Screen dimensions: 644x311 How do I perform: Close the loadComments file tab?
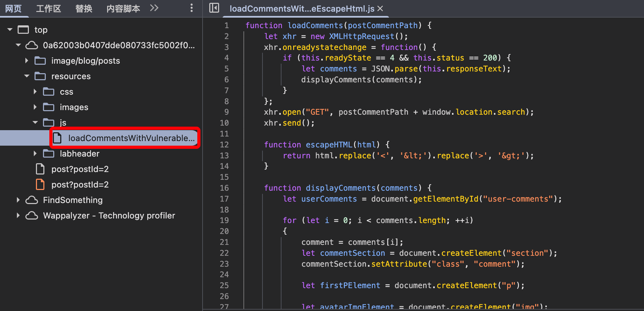[380, 8]
